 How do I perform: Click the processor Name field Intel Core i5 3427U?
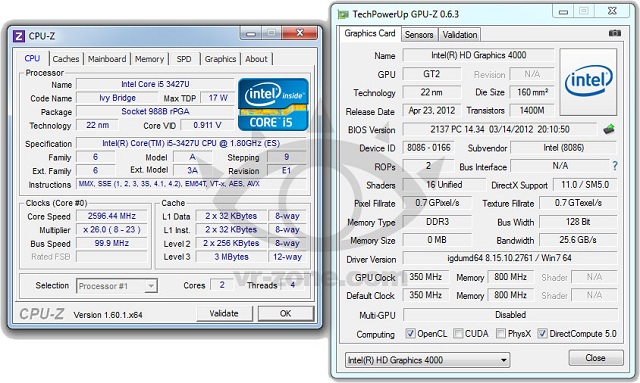pos(155,84)
